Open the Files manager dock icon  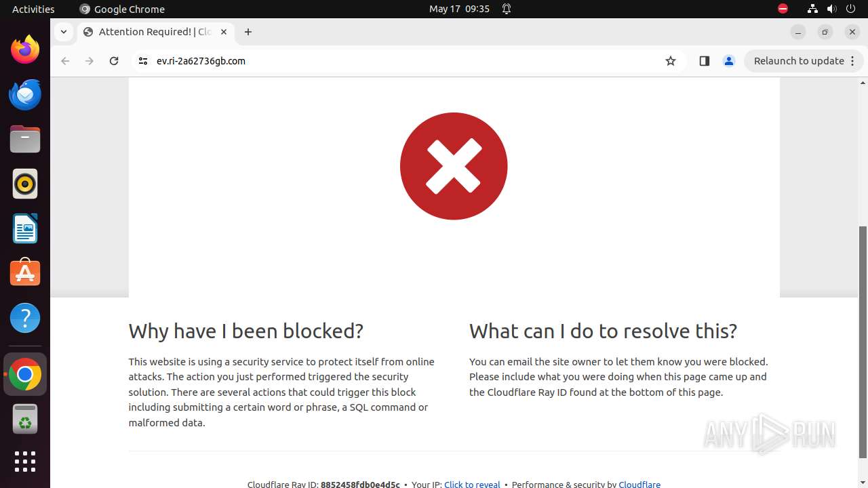pyautogui.click(x=25, y=139)
